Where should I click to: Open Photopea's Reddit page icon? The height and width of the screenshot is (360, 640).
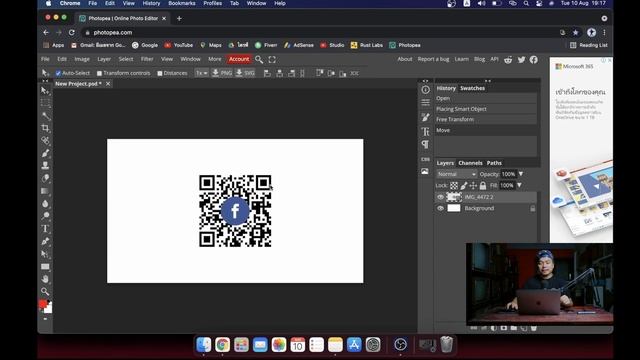point(508,60)
